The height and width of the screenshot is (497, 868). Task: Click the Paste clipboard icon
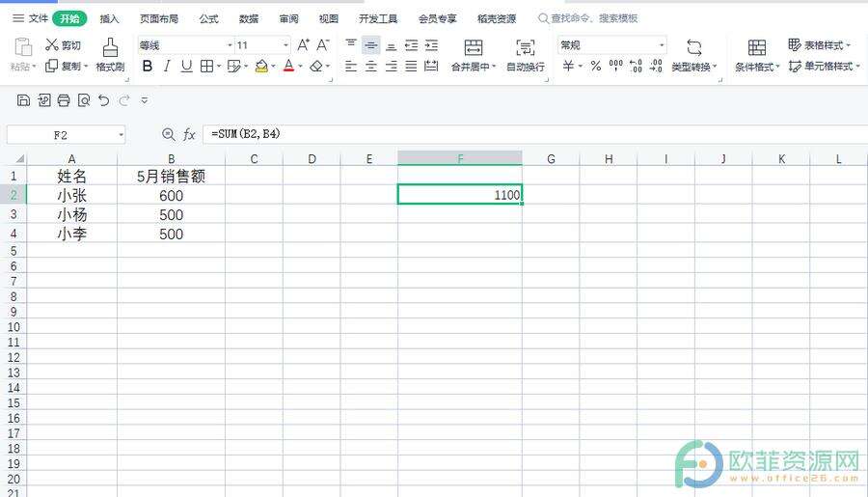[x=23, y=47]
